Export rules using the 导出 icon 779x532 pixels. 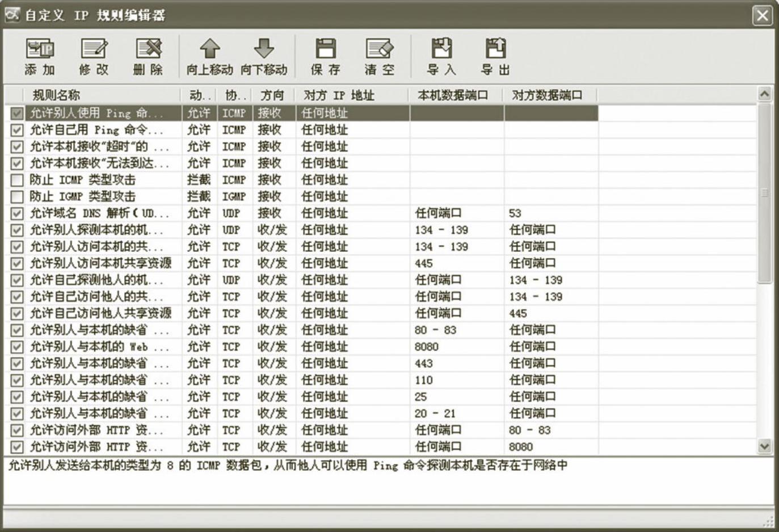tap(495, 57)
